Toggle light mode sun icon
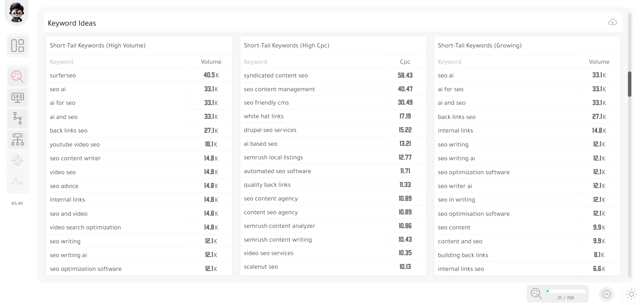 pos(631,294)
